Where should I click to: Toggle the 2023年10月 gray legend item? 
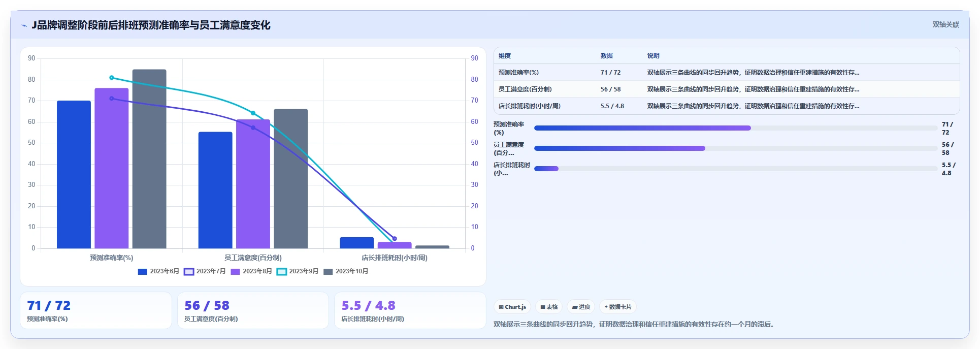346,271
